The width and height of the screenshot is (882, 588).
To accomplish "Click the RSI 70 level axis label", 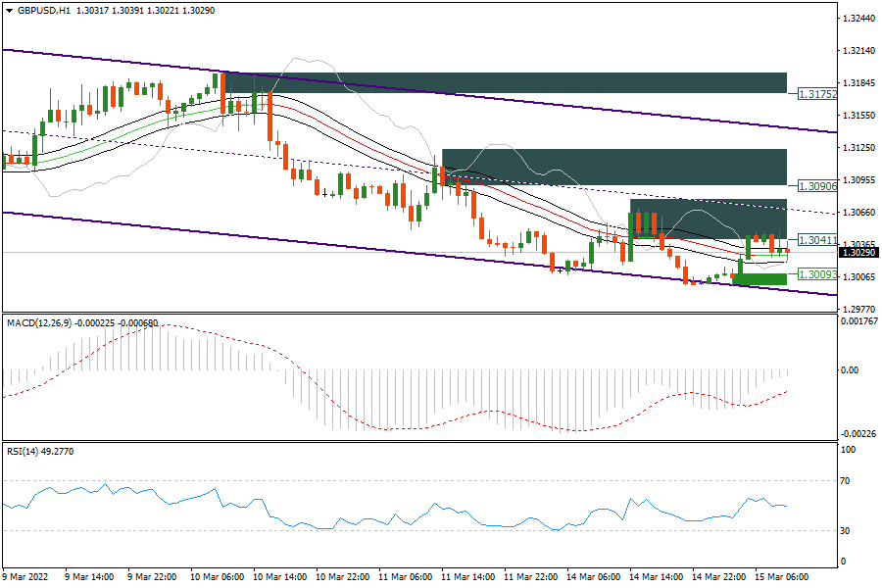I will [x=849, y=481].
